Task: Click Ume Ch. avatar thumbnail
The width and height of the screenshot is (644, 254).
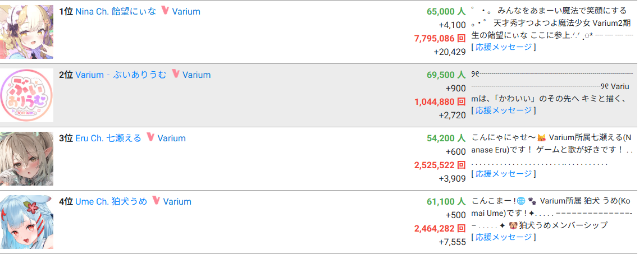Action: click(27, 222)
